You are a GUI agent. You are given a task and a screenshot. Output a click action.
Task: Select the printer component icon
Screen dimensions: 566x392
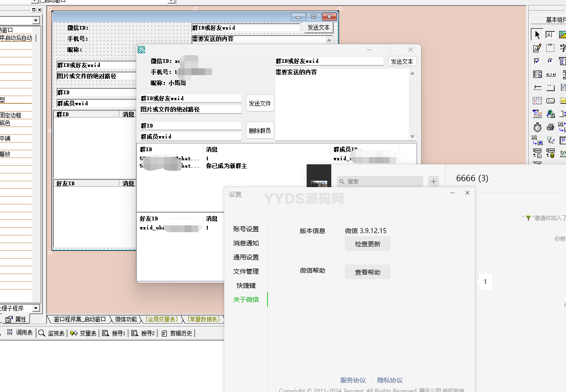coord(551,127)
